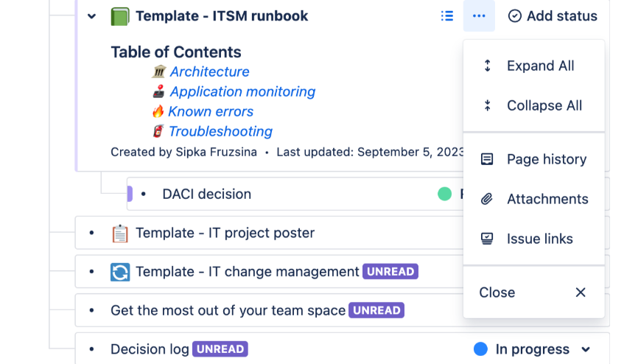
Task: Select Collapse All from the menu
Action: coord(544,105)
